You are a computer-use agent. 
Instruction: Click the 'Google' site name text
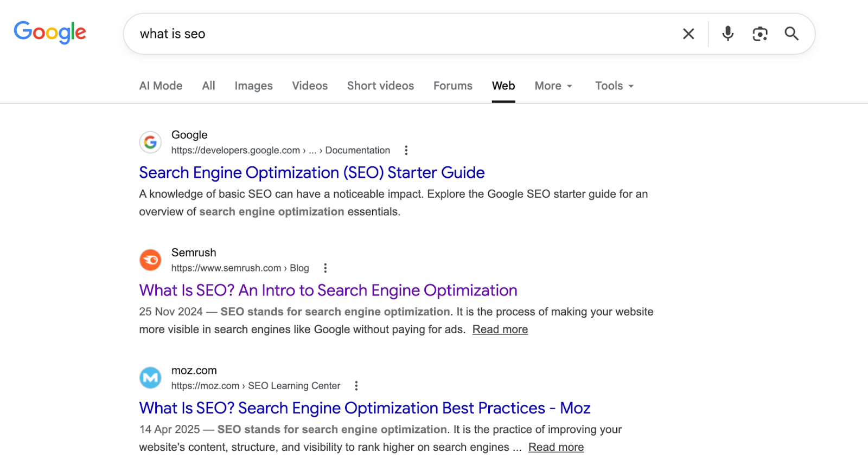[x=189, y=135]
